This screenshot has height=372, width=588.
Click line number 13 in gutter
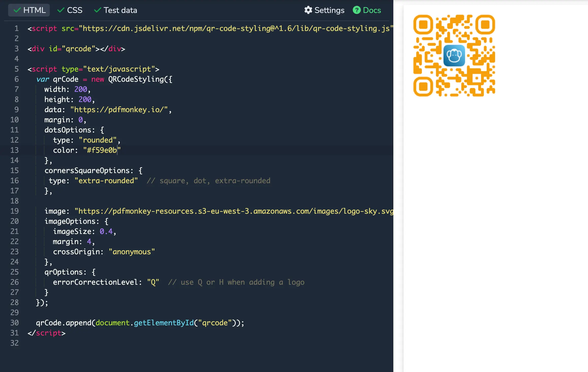(x=14, y=150)
